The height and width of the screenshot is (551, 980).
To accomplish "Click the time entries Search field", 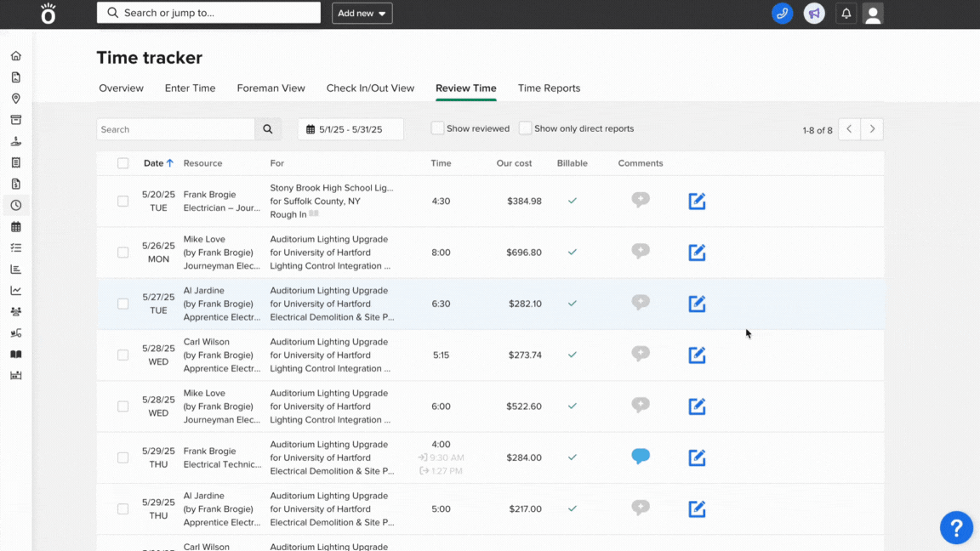I will click(176, 129).
